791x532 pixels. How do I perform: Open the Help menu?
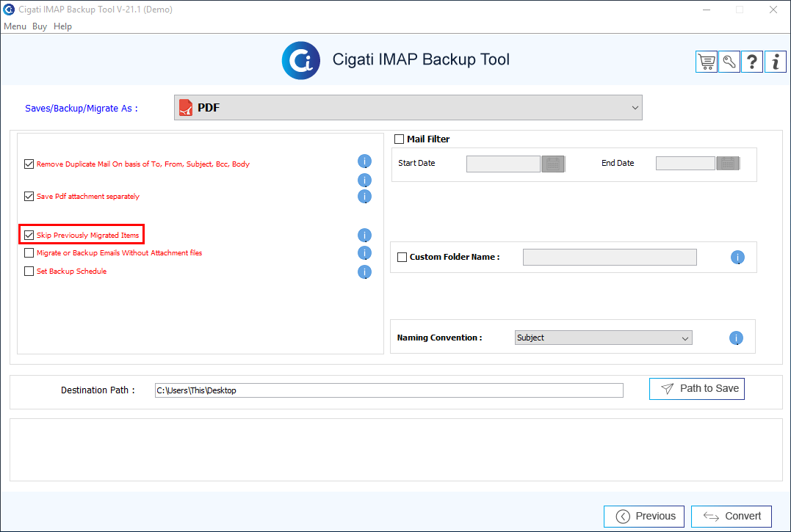coord(62,26)
